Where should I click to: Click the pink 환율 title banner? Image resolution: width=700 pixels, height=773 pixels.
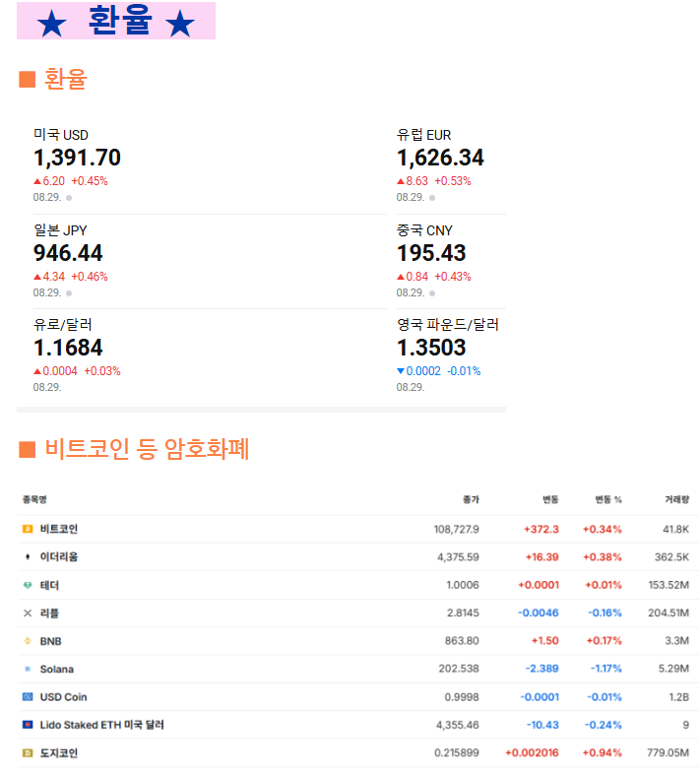tap(116, 21)
